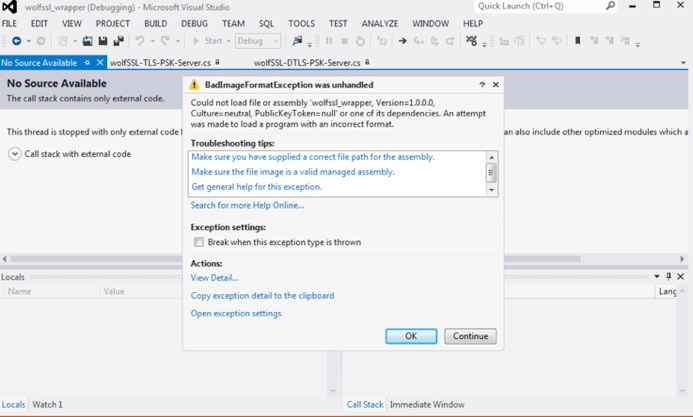Viewport: 693px width, 417px height.
Task: Click the Undo arrow icon
Action: tap(140, 41)
